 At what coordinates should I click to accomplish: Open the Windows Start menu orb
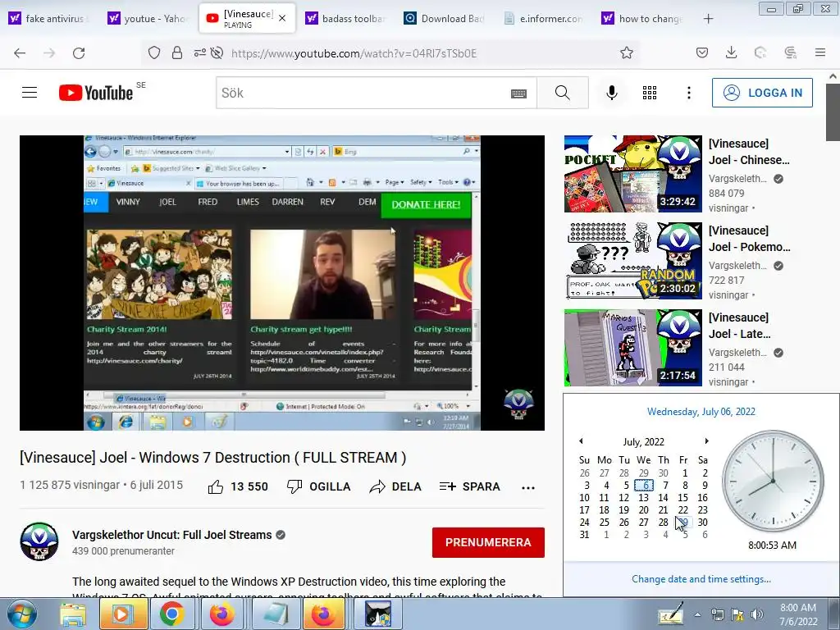(21, 614)
